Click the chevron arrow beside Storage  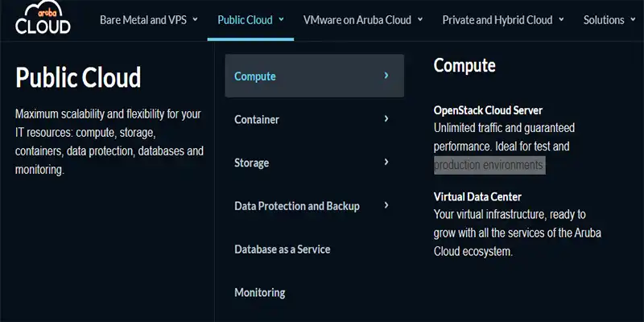(x=386, y=162)
